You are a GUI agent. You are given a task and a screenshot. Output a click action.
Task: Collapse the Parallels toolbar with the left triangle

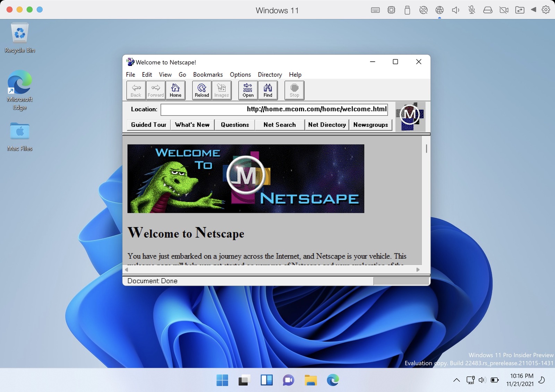click(x=533, y=10)
